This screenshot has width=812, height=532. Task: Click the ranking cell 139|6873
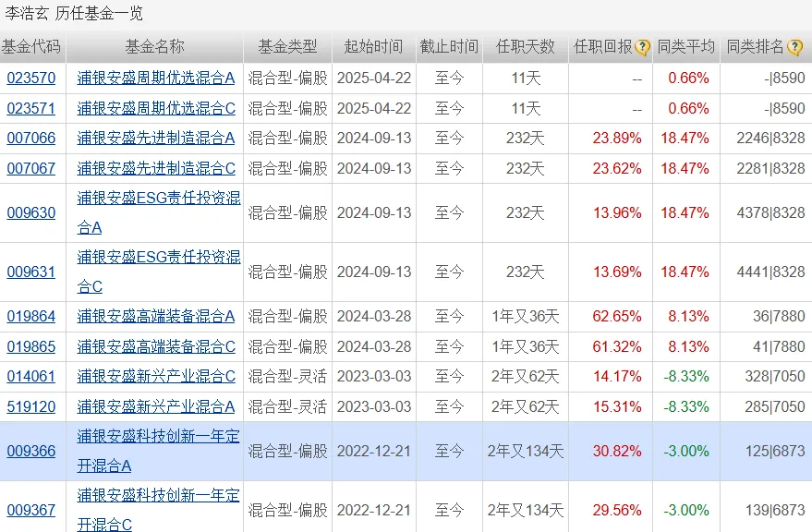click(x=775, y=510)
